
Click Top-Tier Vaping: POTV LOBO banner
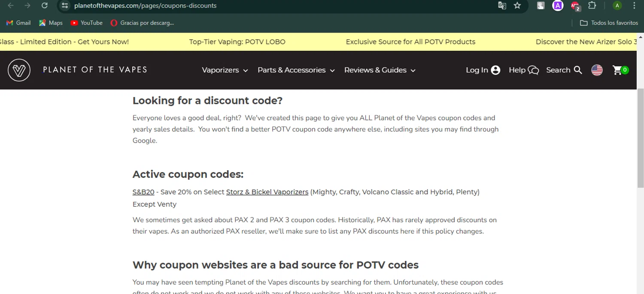click(x=237, y=42)
